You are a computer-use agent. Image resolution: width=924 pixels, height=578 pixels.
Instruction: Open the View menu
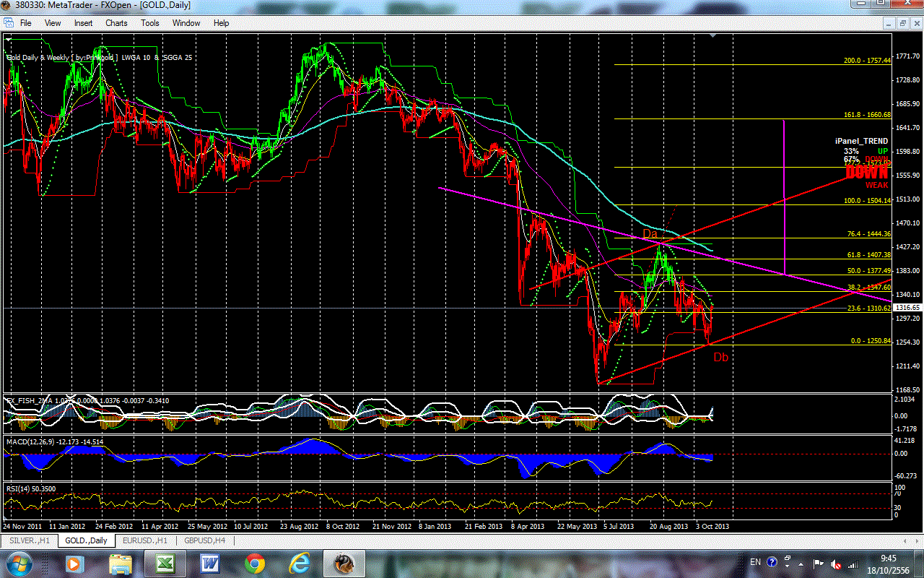53,23
